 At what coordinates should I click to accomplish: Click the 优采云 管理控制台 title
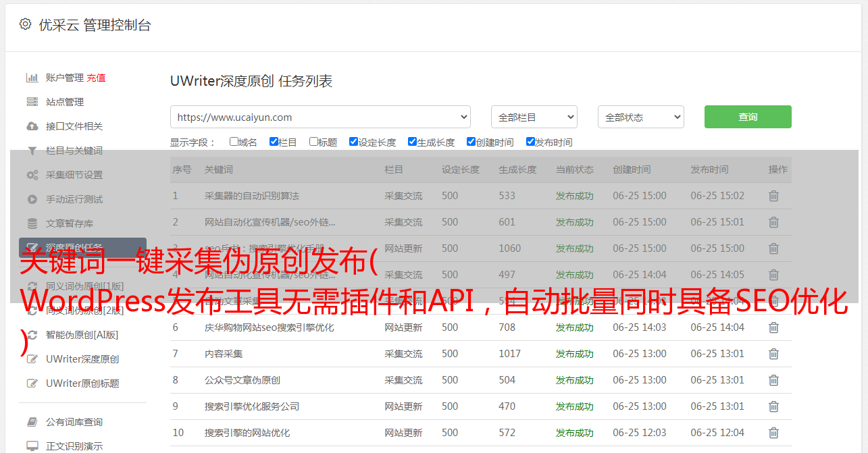[95, 25]
